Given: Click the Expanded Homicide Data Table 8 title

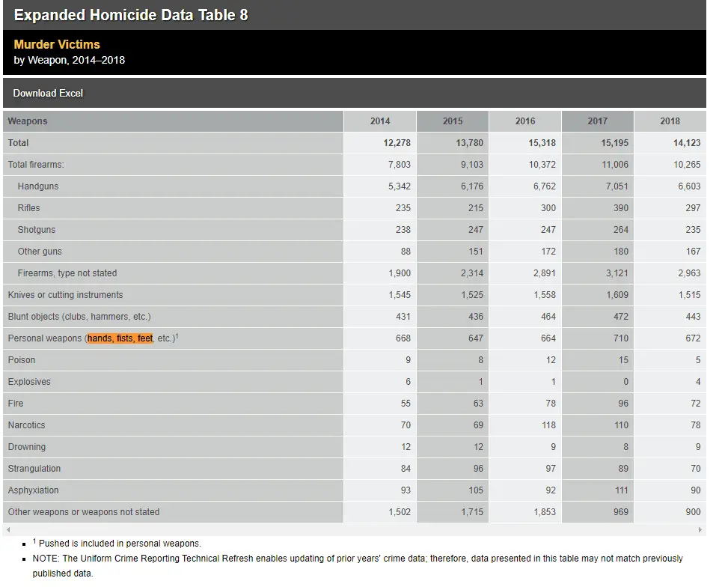Looking at the screenshot, I should 131,15.
